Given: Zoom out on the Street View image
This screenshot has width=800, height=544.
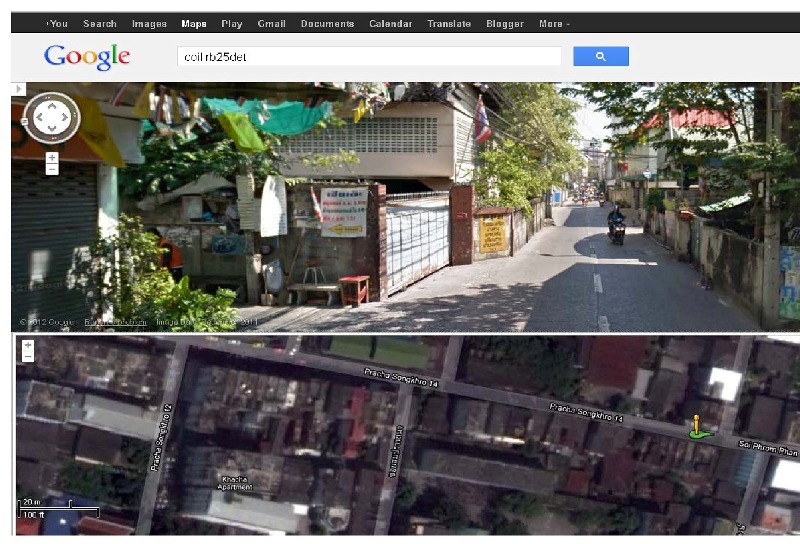Looking at the screenshot, I should pyautogui.click(x=52, y=169).
